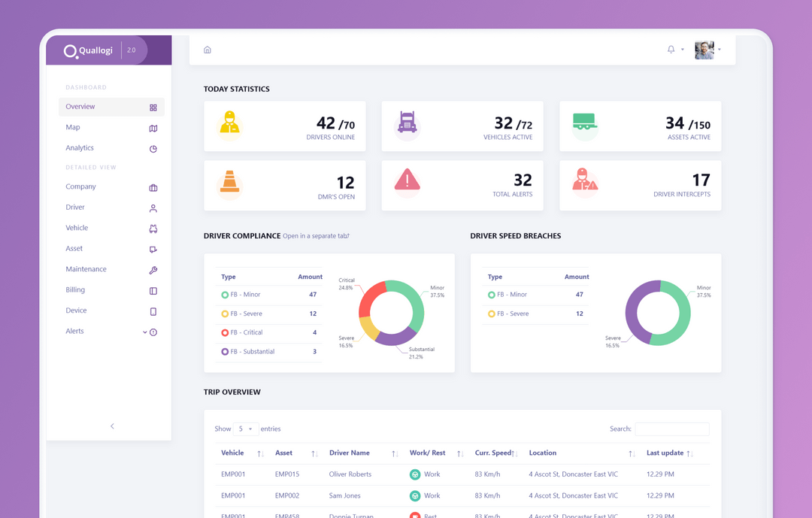Select the Map icon in the sidebar
The width and height of the screenshot is (812, 518).
[153, 128]
